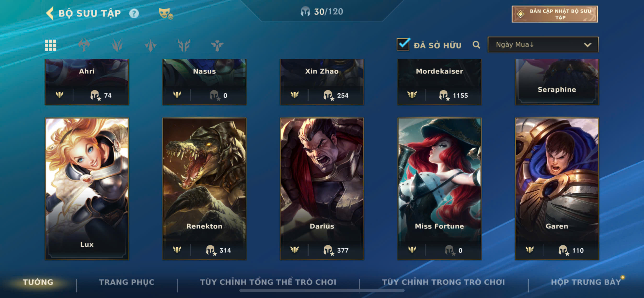Filter by the last role icon in the row
The image size is (644, 298).
pyautogui.click(x=217, y=45)
